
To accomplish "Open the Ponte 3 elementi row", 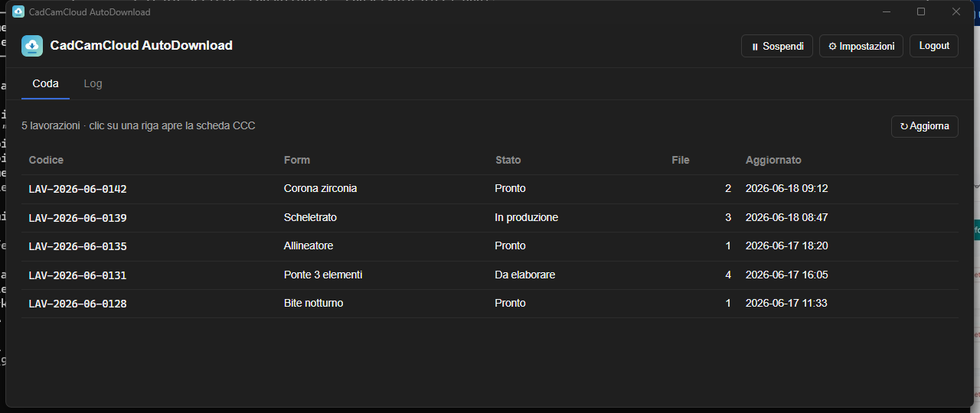I will 490,275.
